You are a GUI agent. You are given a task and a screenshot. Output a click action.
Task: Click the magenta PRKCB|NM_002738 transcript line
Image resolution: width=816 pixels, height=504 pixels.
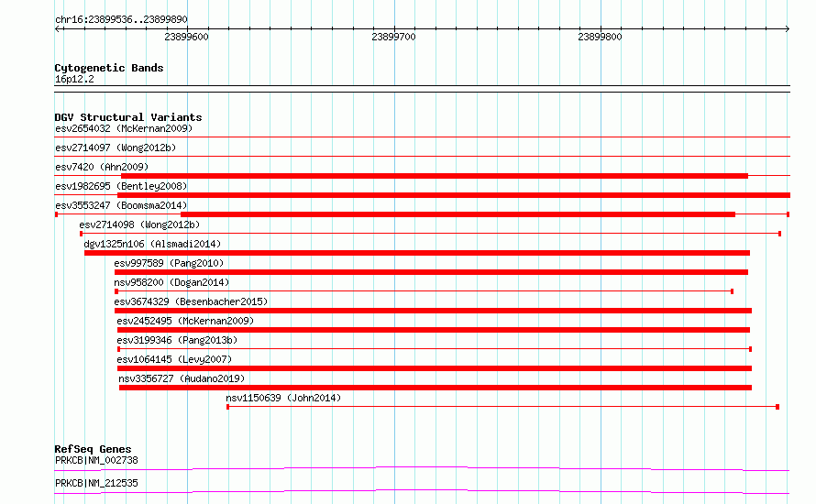422,468
